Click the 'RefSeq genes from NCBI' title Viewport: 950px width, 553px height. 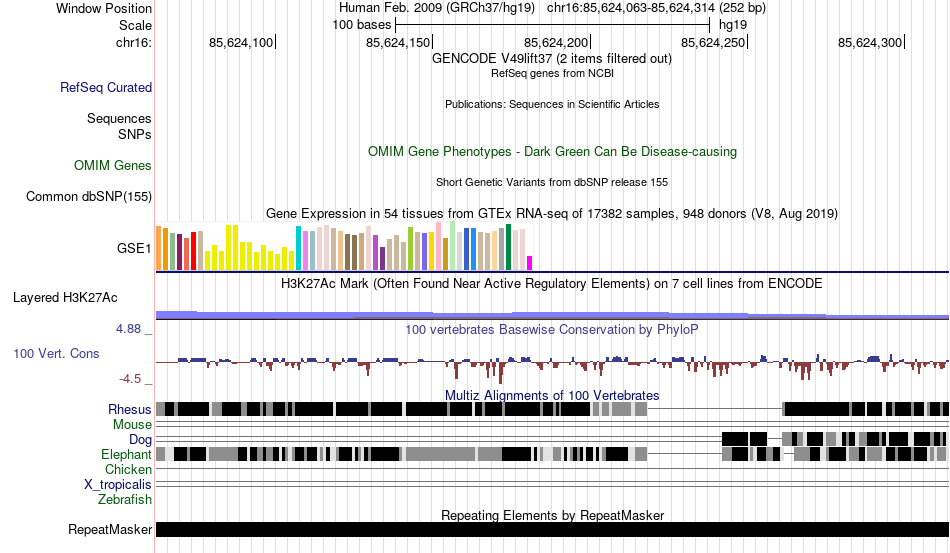click(552, 73)
